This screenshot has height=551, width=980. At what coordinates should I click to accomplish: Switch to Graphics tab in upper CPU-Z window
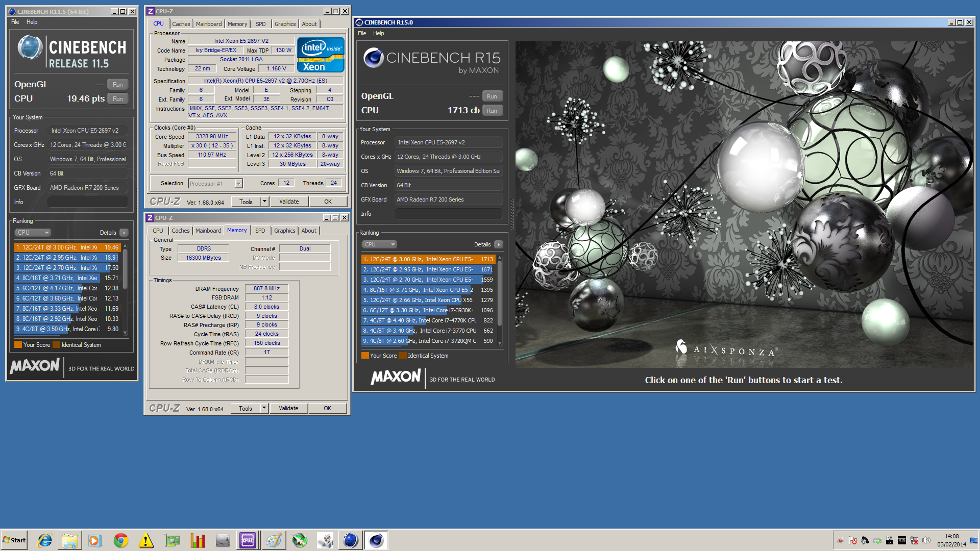[285, 24]
